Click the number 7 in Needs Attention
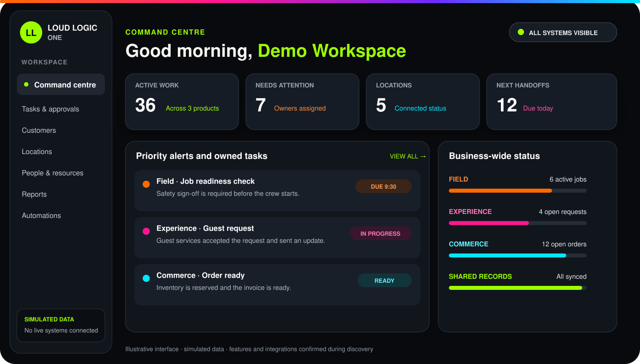 pyautogui.click(x=260, y=105)
